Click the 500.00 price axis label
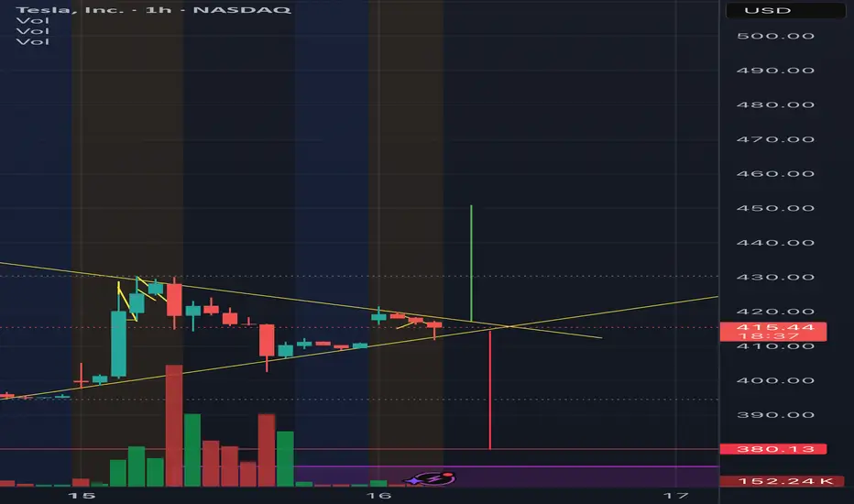The height and width of the screenshot is (504, 854). (x=775, y=36)
